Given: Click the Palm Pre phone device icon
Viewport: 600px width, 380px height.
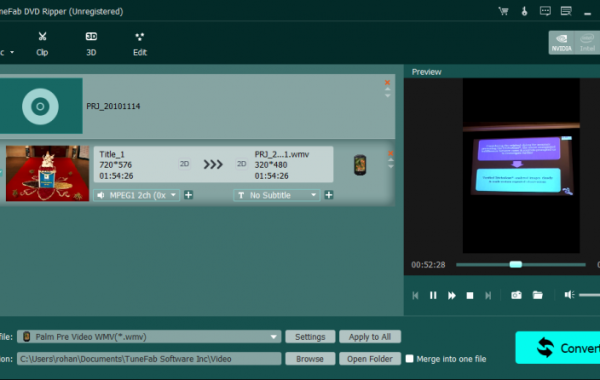Looking at the screenshot, I should pyautogui.click(x=360, y=165).
